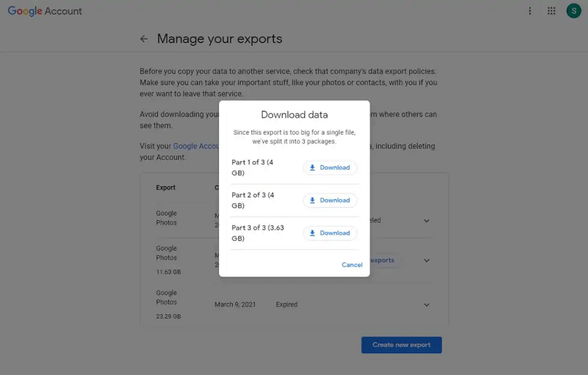588x375 pixels.
Task: Select the Expired status label
Action: (x=286, y=304)
